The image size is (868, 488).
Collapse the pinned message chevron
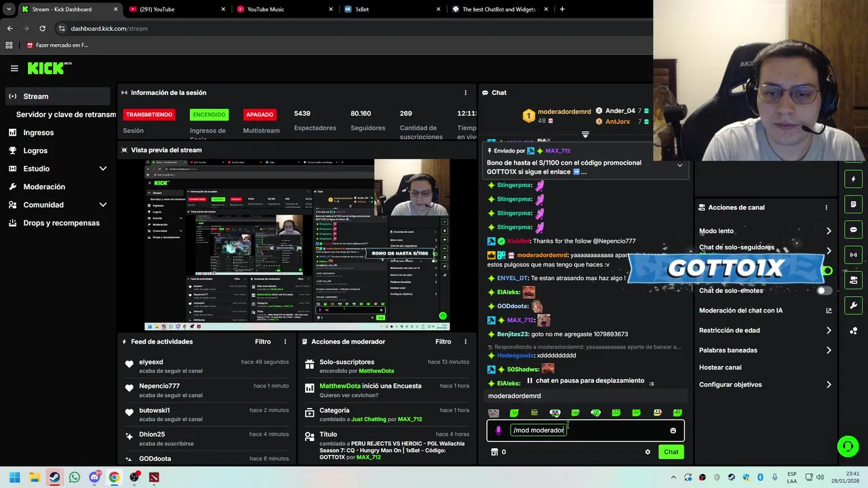(x=679, y=165)
